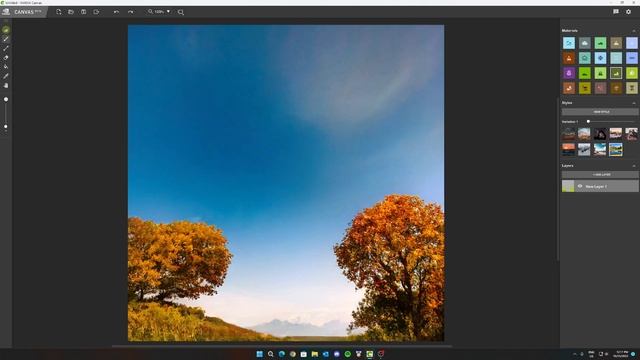640x360 pixels.
Task: Click the NVIDIA Canvas logo
Action: pyautogui.click(x=6, y=12)
